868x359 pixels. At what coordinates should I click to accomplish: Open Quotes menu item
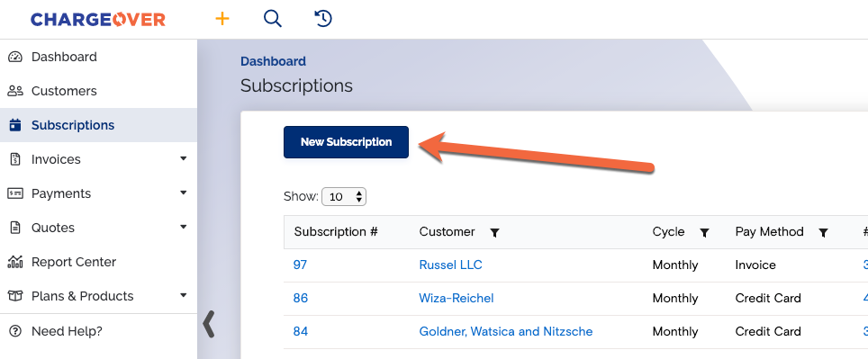52,228
